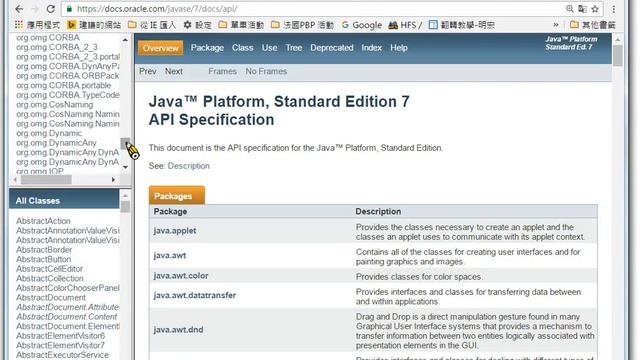Open the AbstractElementVisitor6 class
640x360 pixels.
click(x=60, y=336)
